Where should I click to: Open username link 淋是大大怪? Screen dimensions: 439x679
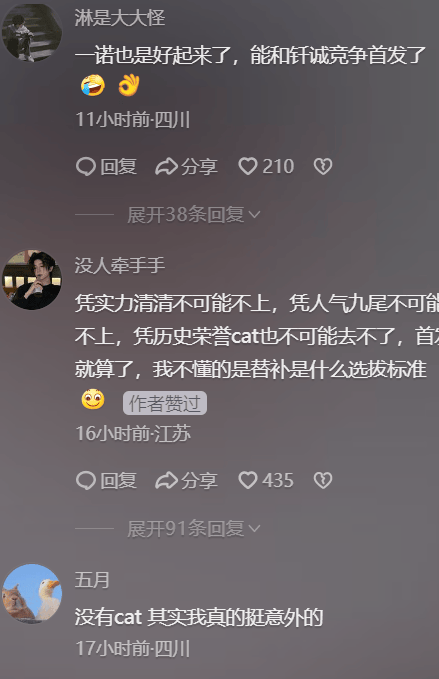(x=120, y=18)
